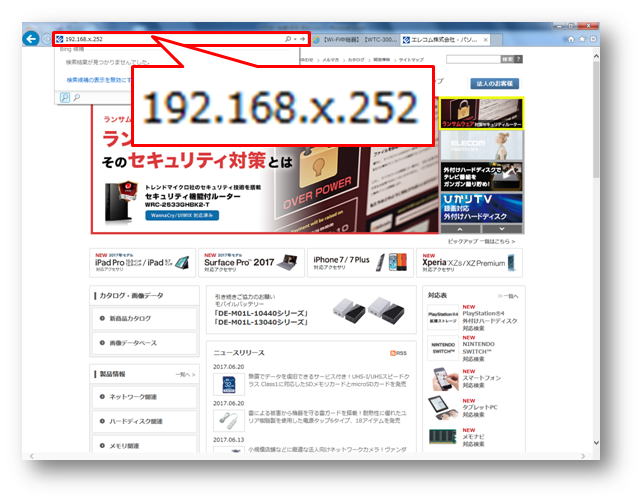Click the browser Back arrow button

(x=31, y=39)
